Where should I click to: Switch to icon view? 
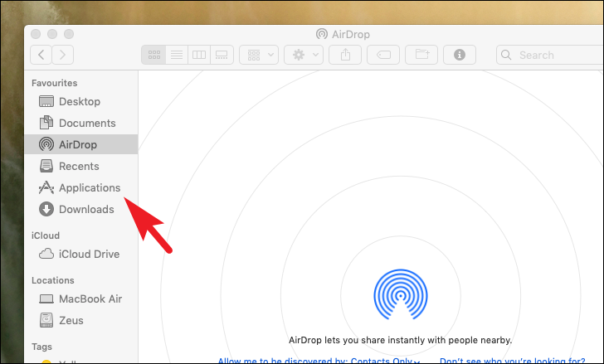click(x=153, y=55)
